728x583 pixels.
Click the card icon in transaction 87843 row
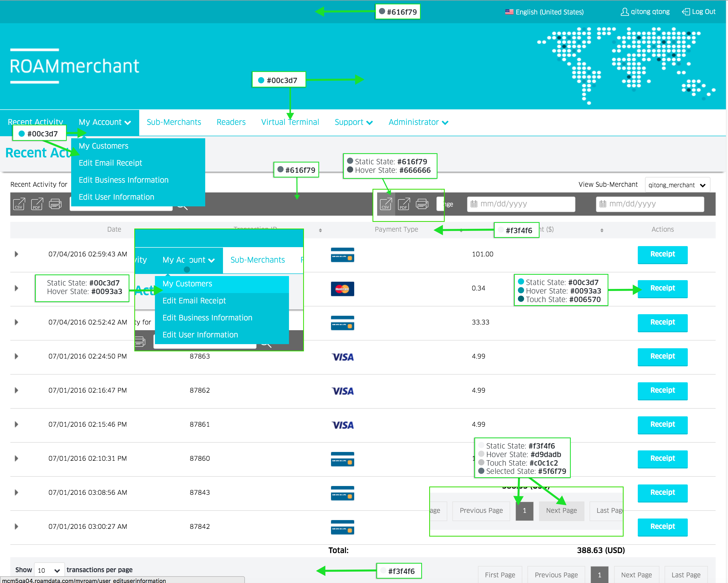coord(342,493)
